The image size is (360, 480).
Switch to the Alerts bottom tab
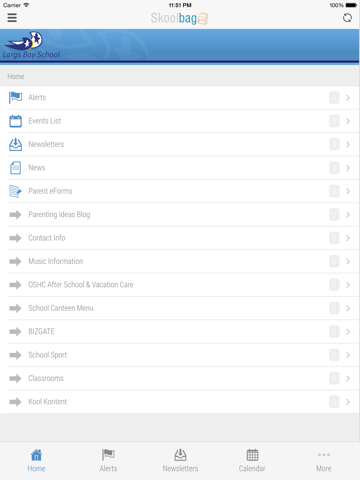(x=108, y=461)
